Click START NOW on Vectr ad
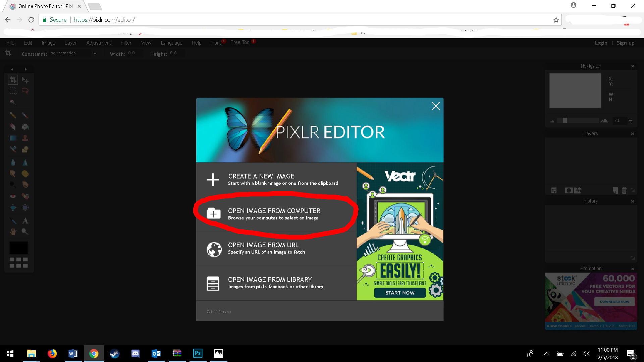644x362 pixels. coord(400,293)
